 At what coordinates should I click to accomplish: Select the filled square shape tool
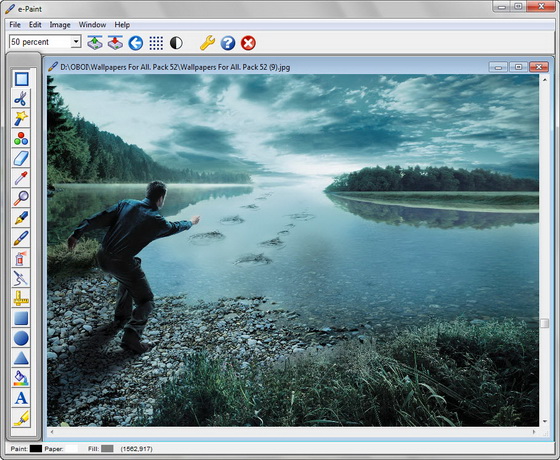click(21, 318)
